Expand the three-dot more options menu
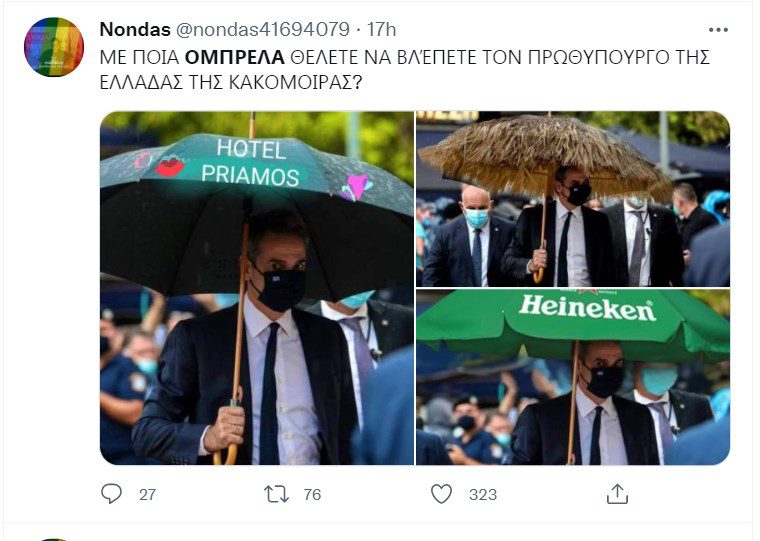760x541 pixels. pyautogui.click(x=718, y=30)
